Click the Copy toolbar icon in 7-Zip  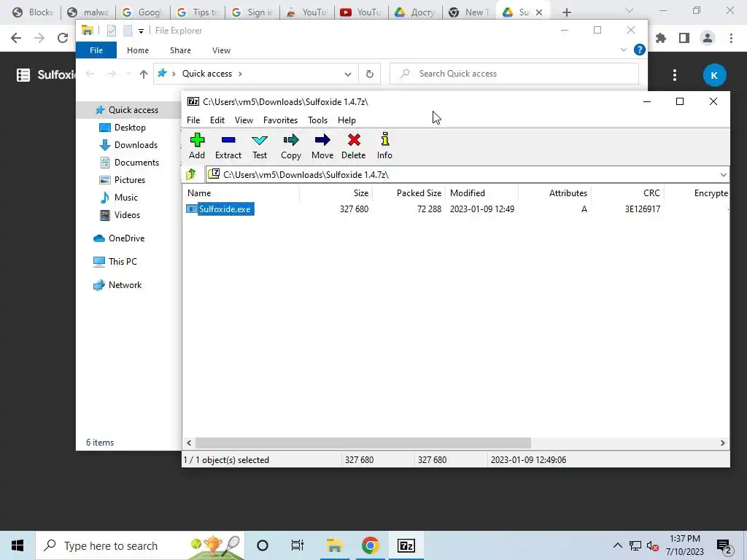click(291, 146)
